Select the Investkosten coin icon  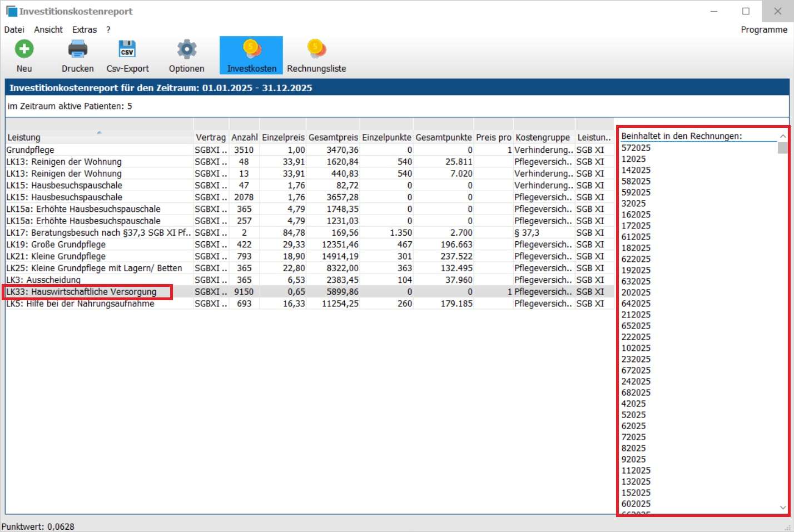(251, 49)
